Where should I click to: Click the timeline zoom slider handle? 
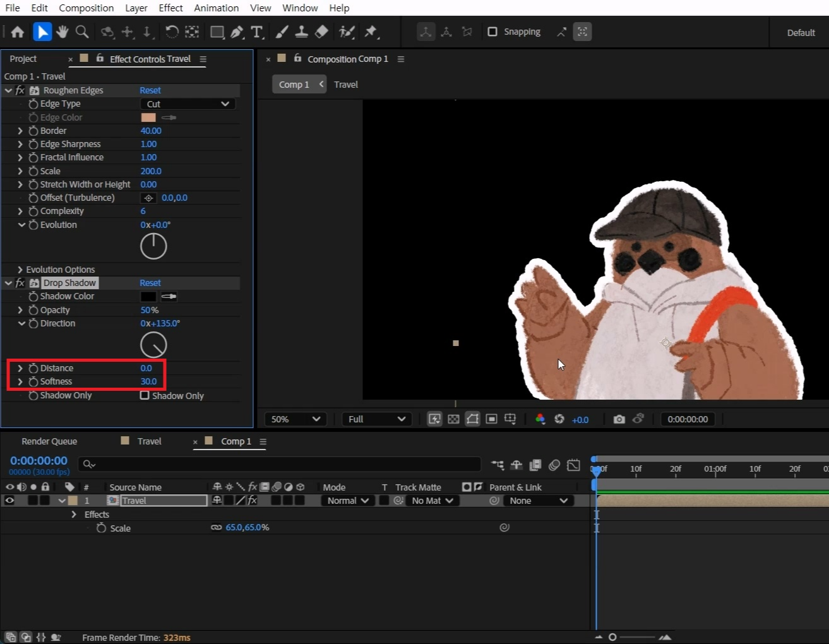(x=612, y=637)
